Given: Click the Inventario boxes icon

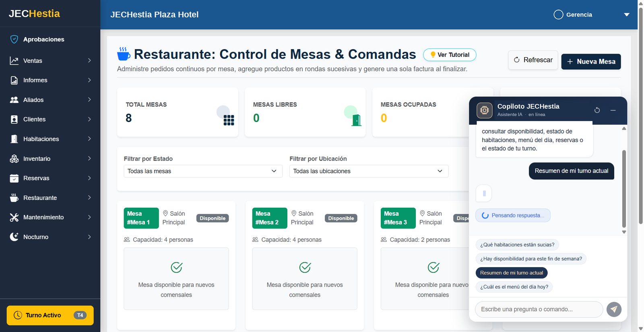Looking at the screenshot, I should point(14,159).
